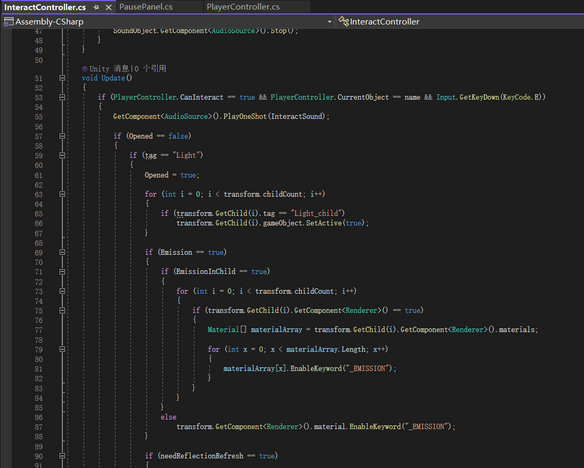Click 'KeyCode.E' on line 53
The height and width of the screenshot is (468, 584).
[521, 97]
